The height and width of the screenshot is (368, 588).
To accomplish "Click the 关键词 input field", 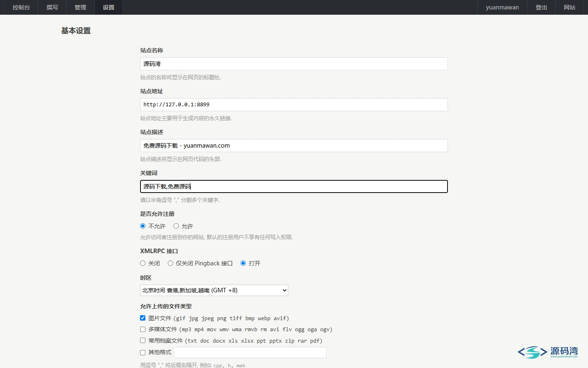I will pyautogui.click(x=294, y=186).
